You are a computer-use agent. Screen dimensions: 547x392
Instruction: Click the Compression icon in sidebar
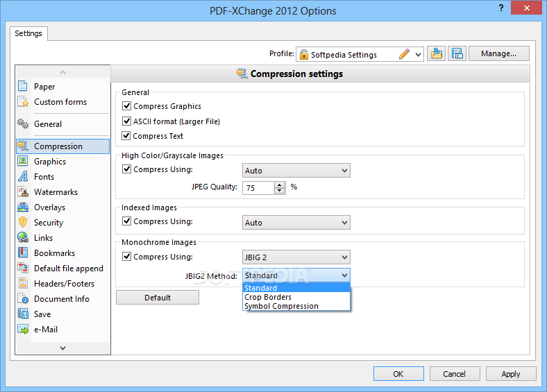pyautogui.click(x=23, y=146)
